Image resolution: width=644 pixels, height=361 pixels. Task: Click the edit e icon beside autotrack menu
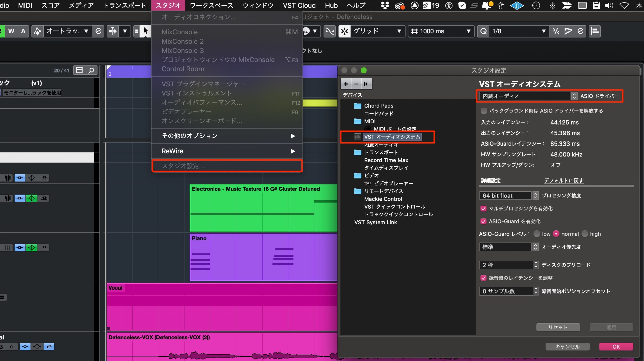pyautogui.click(x=98, y=31)
